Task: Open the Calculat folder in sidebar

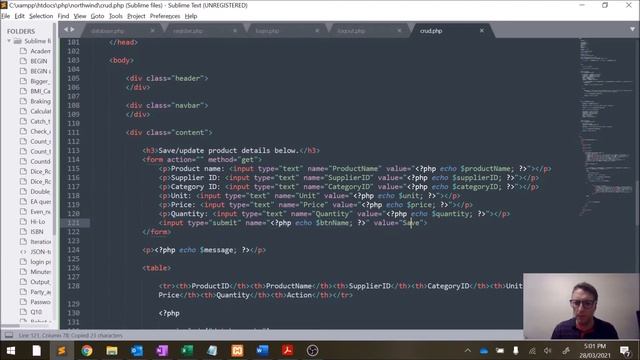Action: [40, 111]
